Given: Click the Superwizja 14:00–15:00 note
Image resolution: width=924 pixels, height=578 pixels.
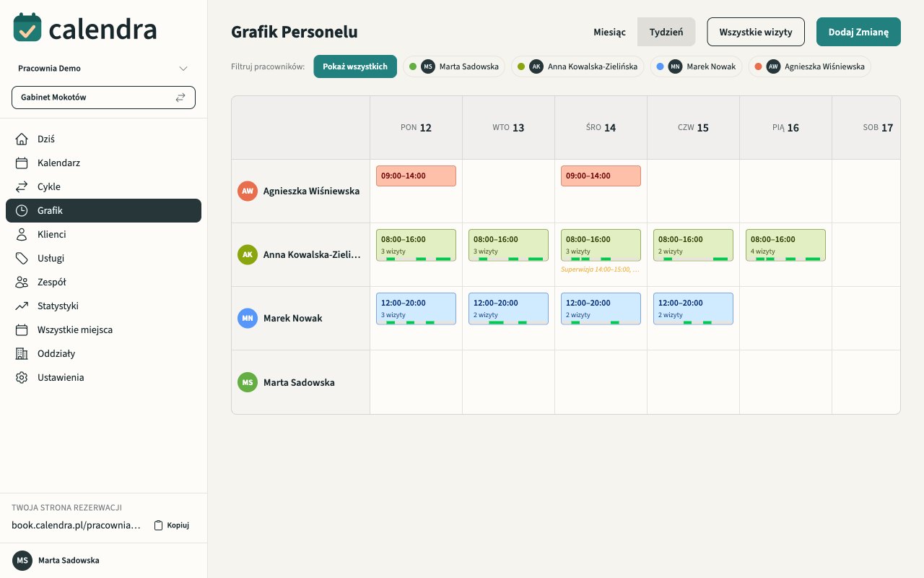Looking at the screenshot, I should (601, 269).
